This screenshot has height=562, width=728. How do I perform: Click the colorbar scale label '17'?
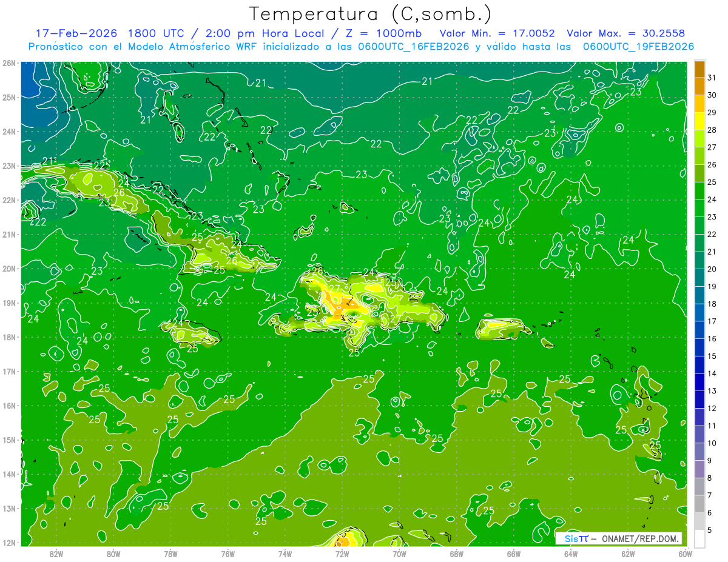pyautogui.click(x=712, y=321)
